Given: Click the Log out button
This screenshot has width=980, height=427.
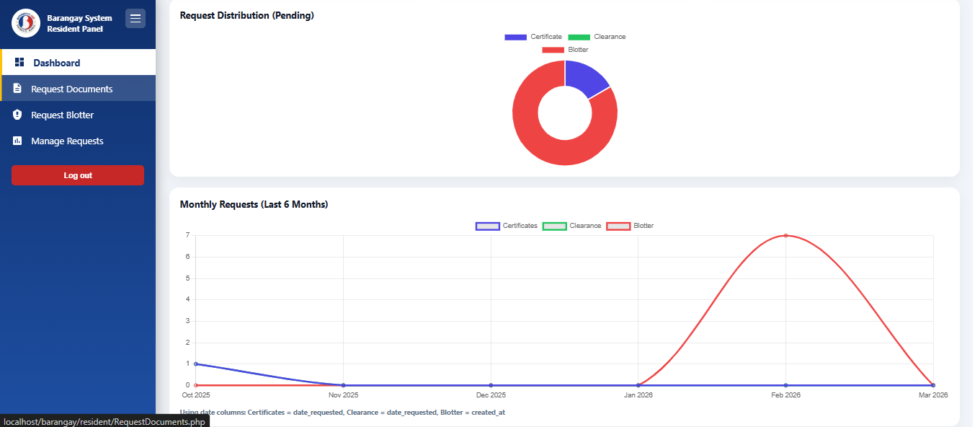Looking at the screenshot, I should coord(77,175).
